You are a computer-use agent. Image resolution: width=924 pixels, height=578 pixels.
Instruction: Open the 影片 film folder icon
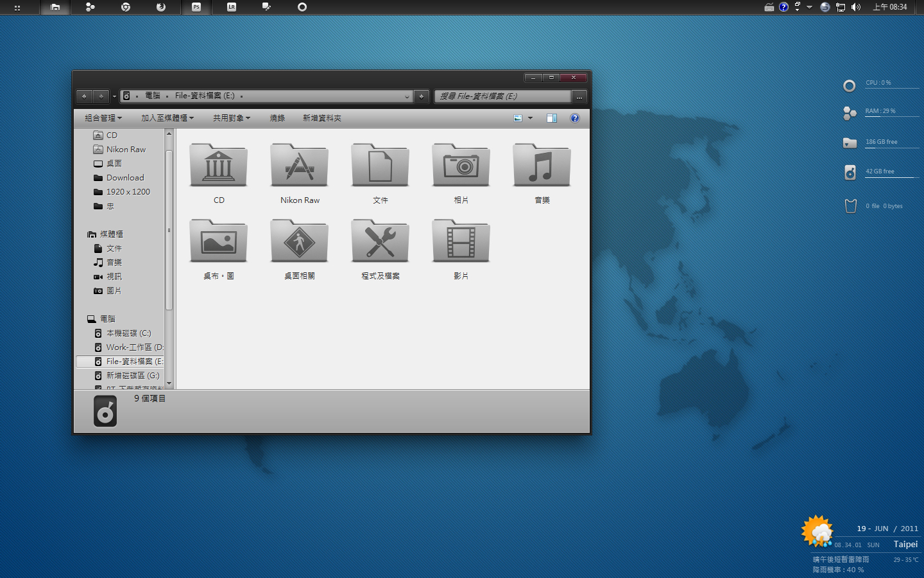click(x=461, y=241)
